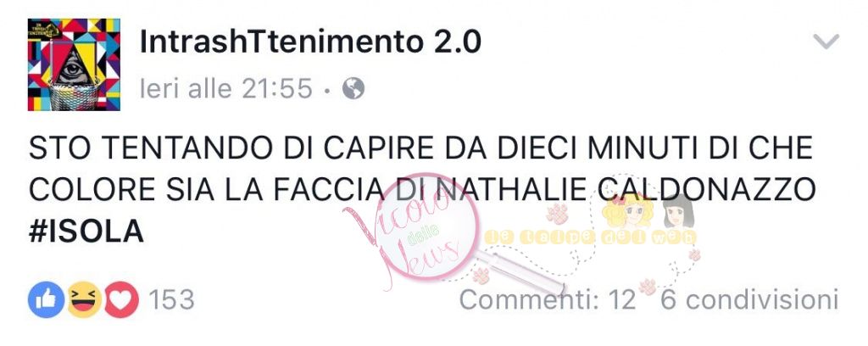The width and height of the screenshot is (868, 346).
Task: Click the blonde cartoon girl watermark
Action: point(627,211)
